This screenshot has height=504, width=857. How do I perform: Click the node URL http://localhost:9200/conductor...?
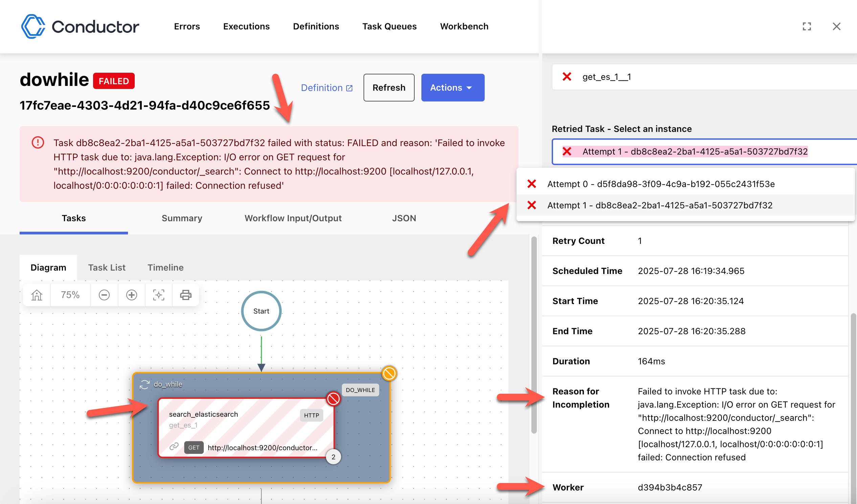(x=262, y=448)
